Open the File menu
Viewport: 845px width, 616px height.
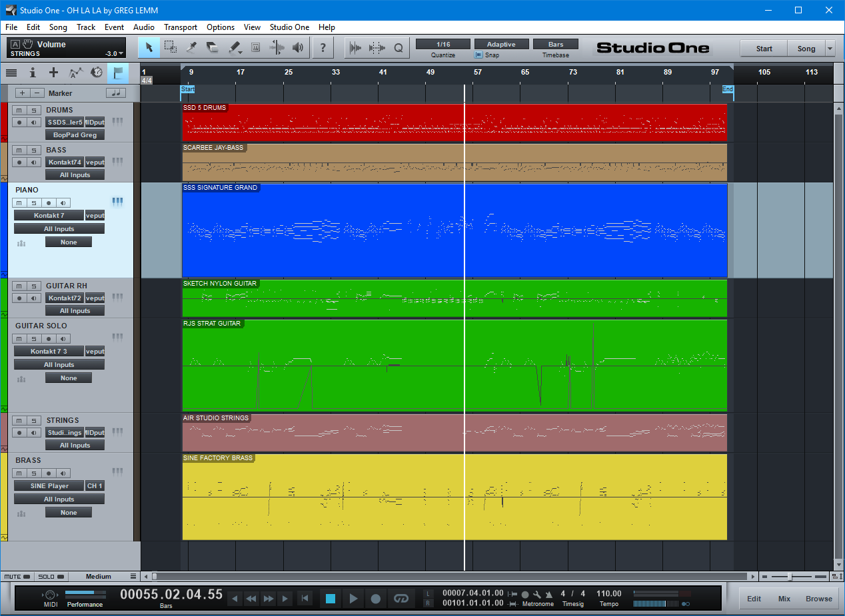click(11, 27)
